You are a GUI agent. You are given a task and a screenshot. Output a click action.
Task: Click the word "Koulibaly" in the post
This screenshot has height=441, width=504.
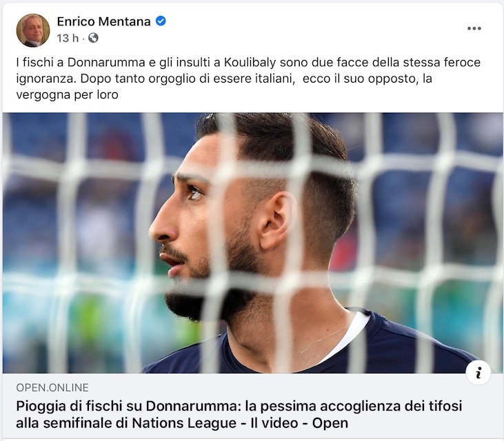(x=250, y=62)
